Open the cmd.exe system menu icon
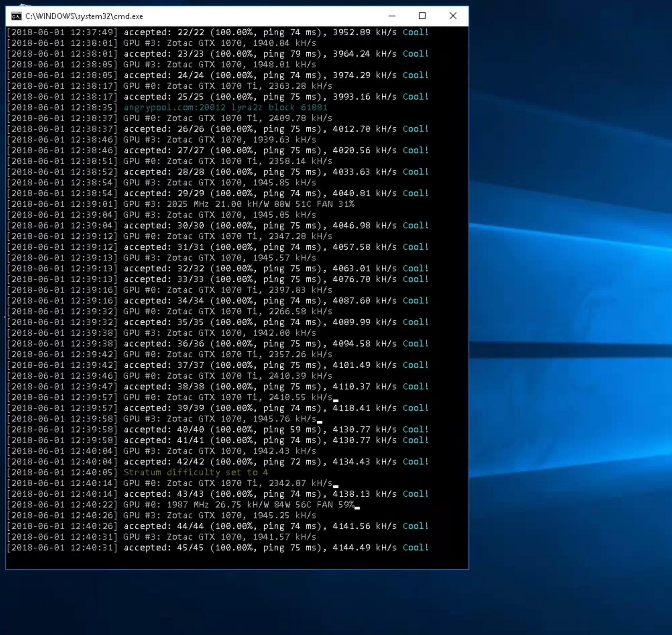The height and width of the screenshot is (635, 672). tap(16, 16)
